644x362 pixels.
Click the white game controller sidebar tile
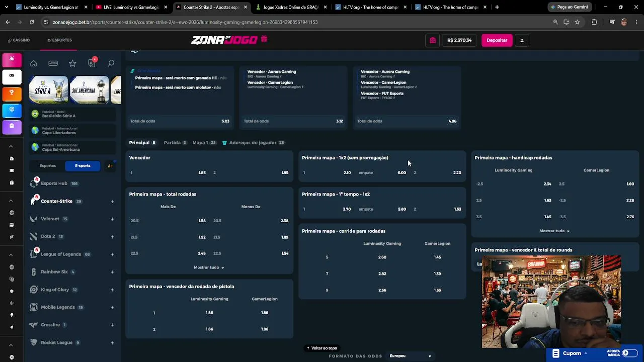point(12,76)
